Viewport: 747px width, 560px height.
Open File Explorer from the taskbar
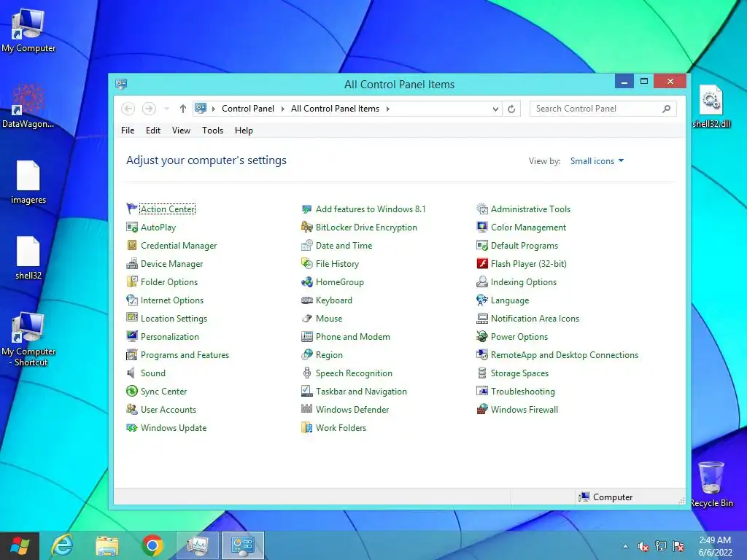point(107,545)
